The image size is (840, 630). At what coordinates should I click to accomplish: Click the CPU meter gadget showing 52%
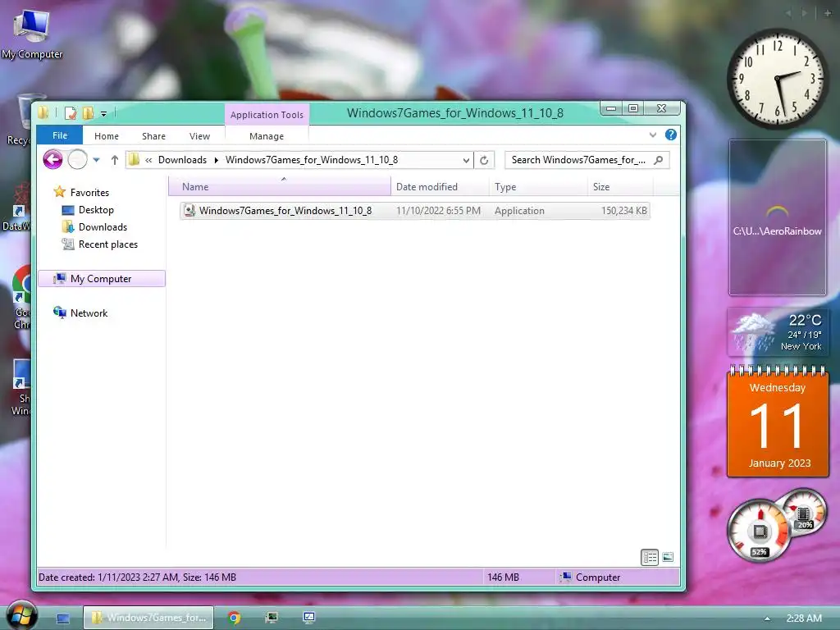coord(759,531)
